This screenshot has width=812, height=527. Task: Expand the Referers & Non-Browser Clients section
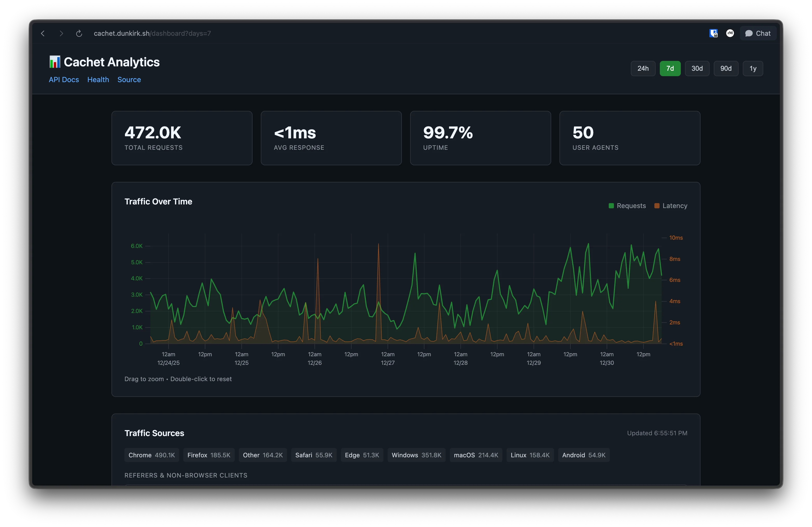186,475
